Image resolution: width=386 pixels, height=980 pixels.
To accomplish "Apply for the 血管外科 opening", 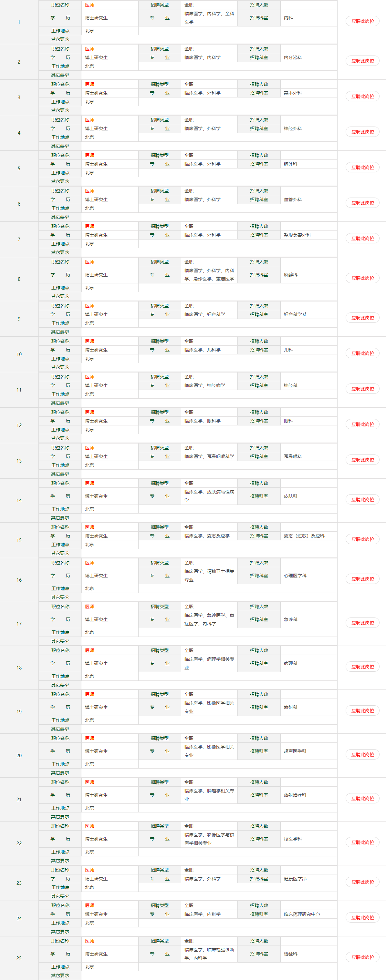I will click(362, 203).
